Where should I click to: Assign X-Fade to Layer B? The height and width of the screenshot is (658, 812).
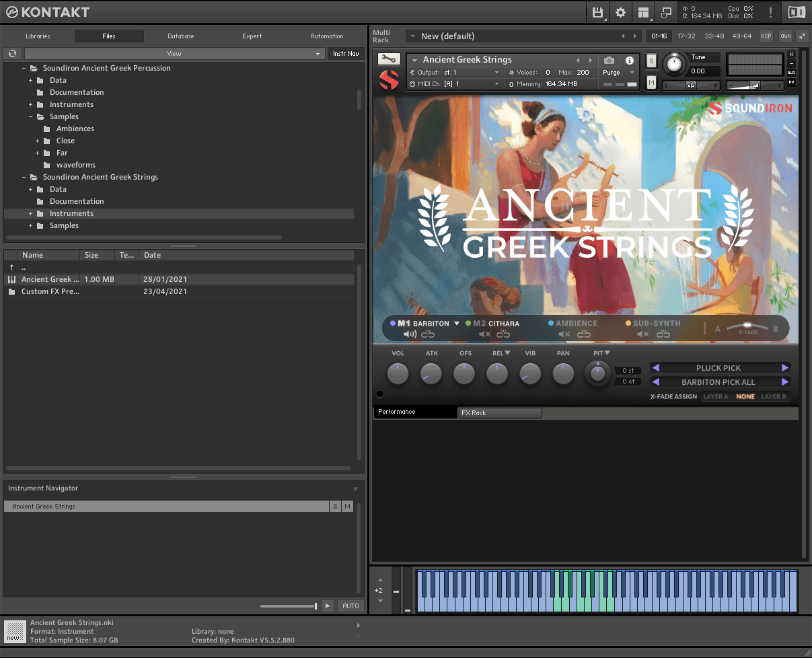click(774, 396)
